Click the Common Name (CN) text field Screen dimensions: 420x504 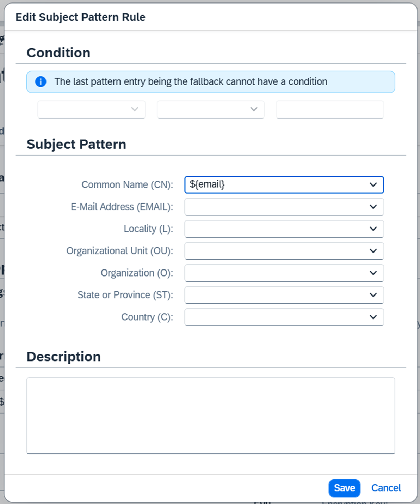pyautogui.click(x=275, y=185)
